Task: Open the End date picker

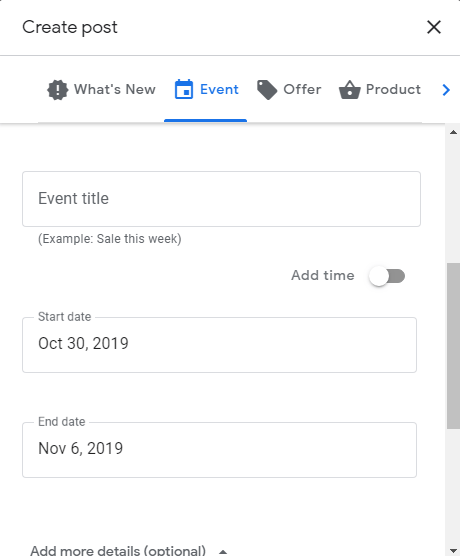Action: [x=219, y=450]
